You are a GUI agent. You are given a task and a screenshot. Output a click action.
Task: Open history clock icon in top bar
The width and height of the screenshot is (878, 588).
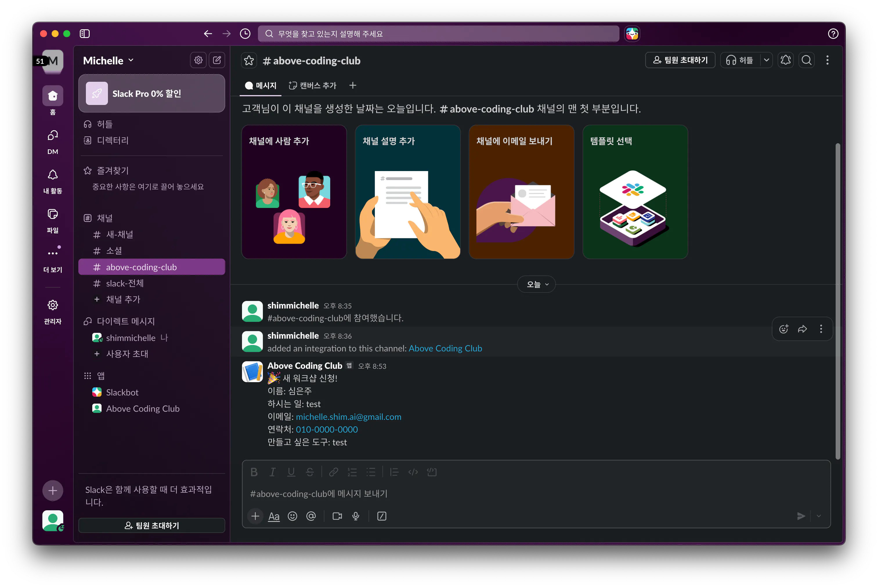(x=245, y=34)
